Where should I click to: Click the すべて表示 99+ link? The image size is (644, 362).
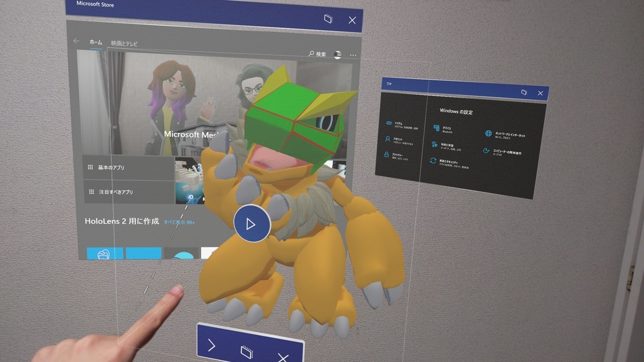180,221
